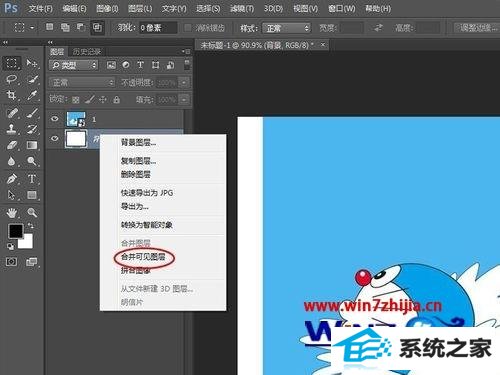Open the layer blend mode dropdown 正常
This screenshot has width=500, height=375.
point(82,82)
